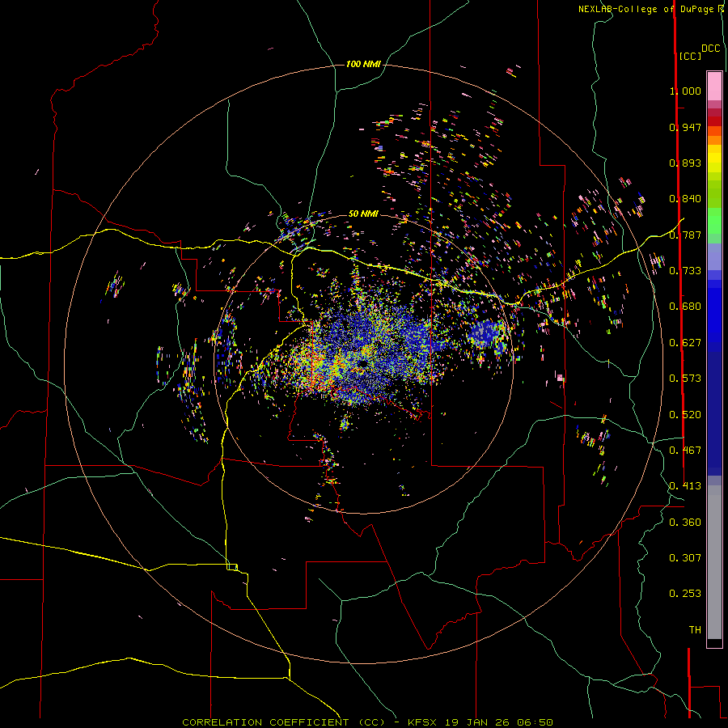Select the 0.947 scale value

(x=685, y=127)
